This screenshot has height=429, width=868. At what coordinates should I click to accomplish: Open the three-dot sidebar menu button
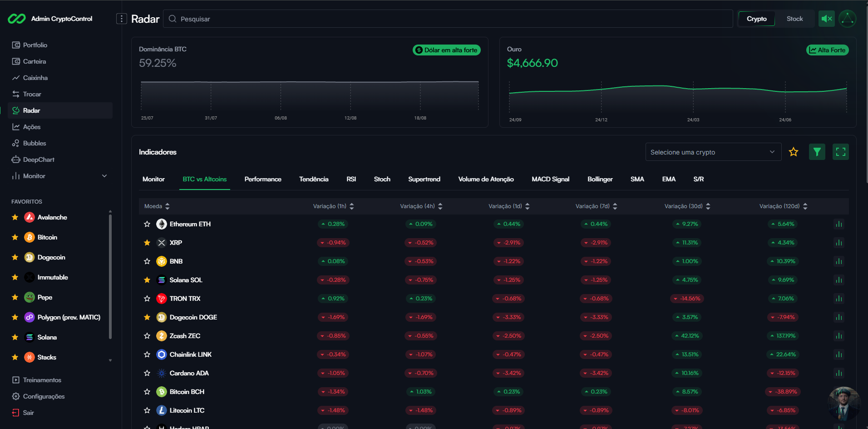coord(121,19)
